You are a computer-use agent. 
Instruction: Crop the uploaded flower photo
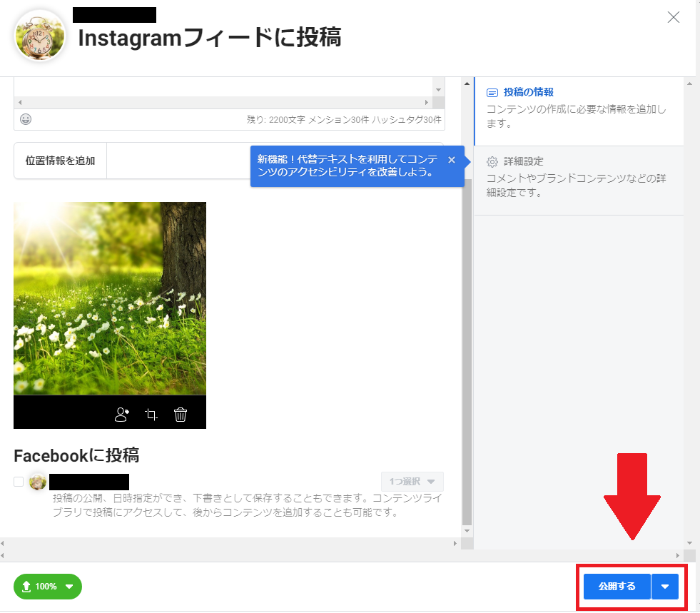pos(151,415)
